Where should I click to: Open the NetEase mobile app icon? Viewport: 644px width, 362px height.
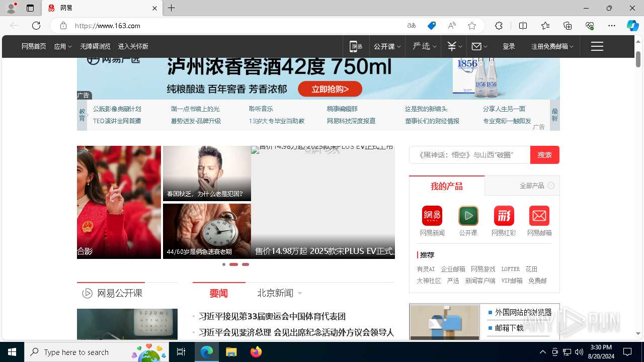tap(356, 46)
